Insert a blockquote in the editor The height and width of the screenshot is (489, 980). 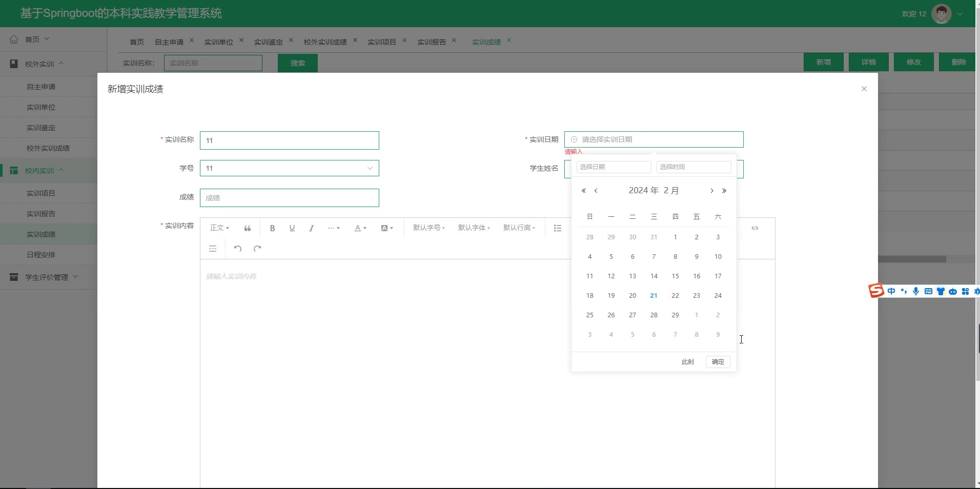(x=248, y=228)
